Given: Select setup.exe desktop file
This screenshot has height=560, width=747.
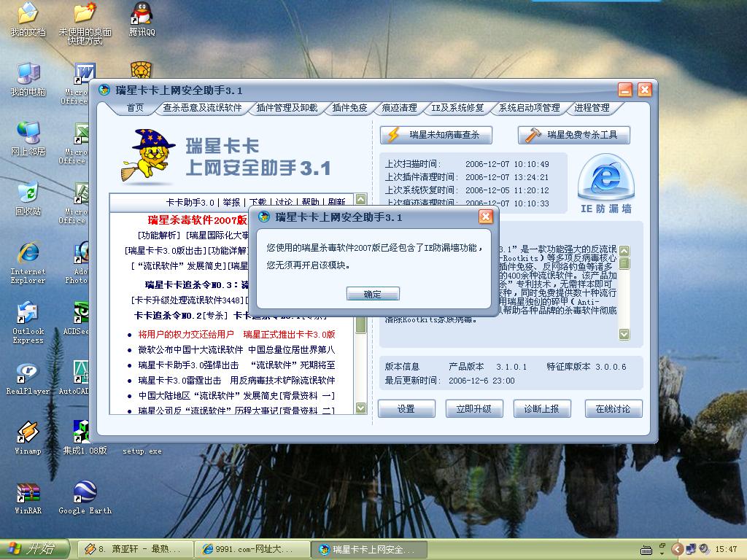Looking at the screenshot, I should tap(142, 451).
